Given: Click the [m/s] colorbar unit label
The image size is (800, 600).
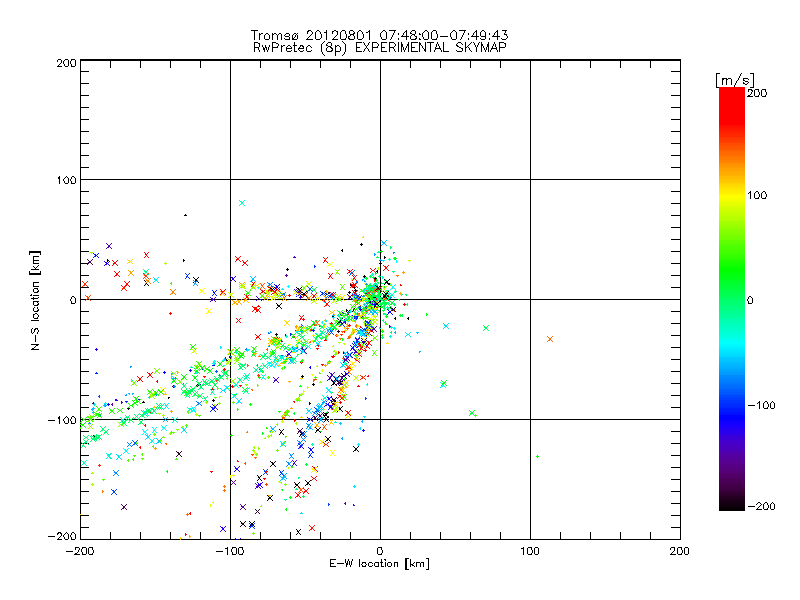Looking at the screenshot, I should coord(735,80).
